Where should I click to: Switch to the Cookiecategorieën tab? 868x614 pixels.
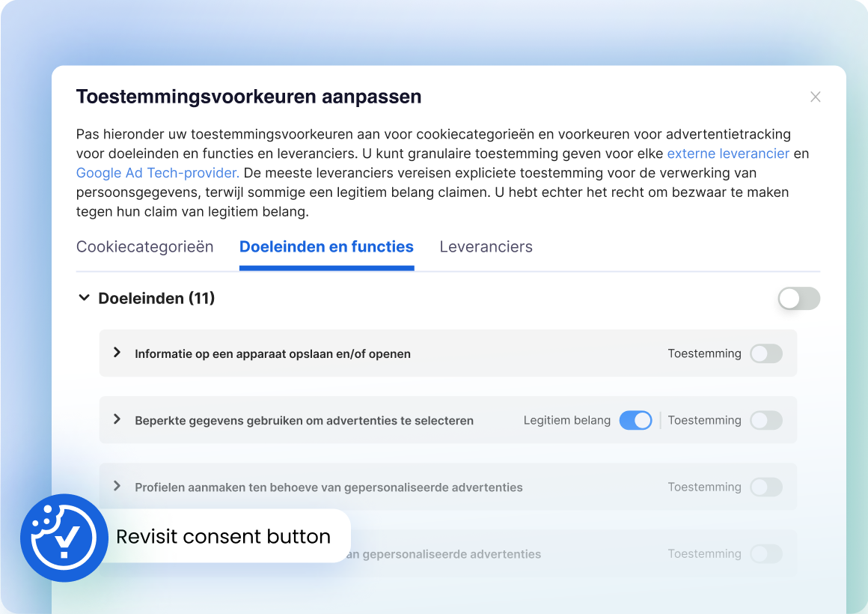pyautogui.click(x=144, y=247)
